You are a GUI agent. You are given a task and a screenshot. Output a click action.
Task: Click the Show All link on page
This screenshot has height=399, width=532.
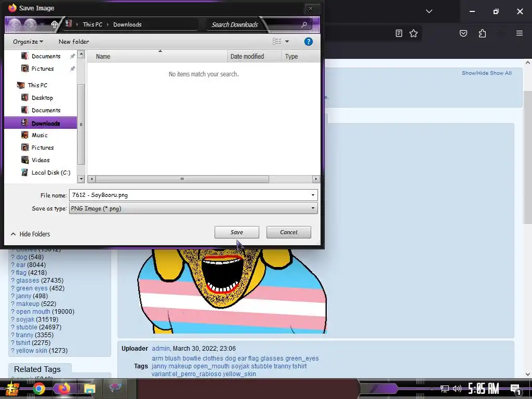click(x=500, y=73)
